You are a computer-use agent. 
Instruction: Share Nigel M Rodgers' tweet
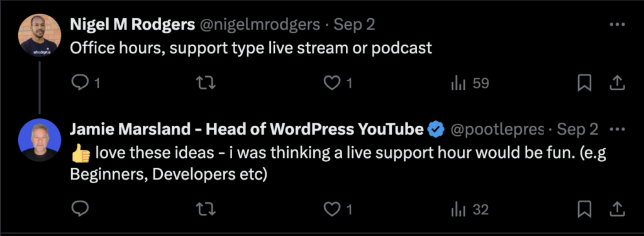(x=616, y=84)
